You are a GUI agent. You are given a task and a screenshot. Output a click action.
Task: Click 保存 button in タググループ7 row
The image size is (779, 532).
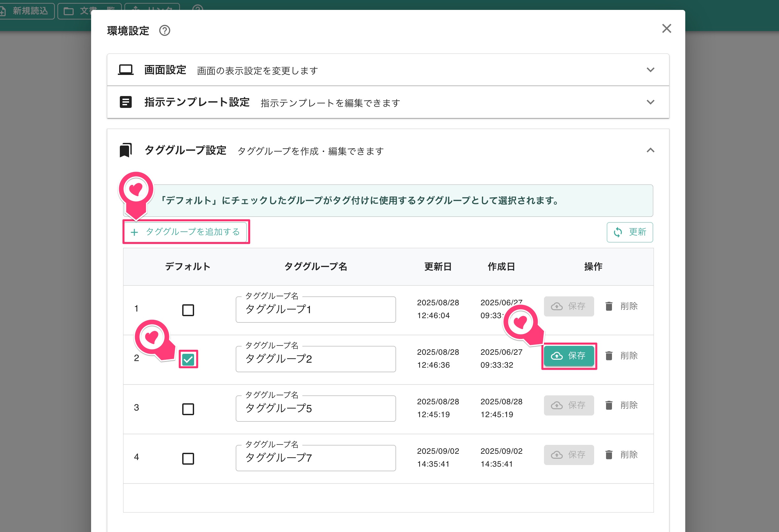pyautogui.click(x=569, y=455)
